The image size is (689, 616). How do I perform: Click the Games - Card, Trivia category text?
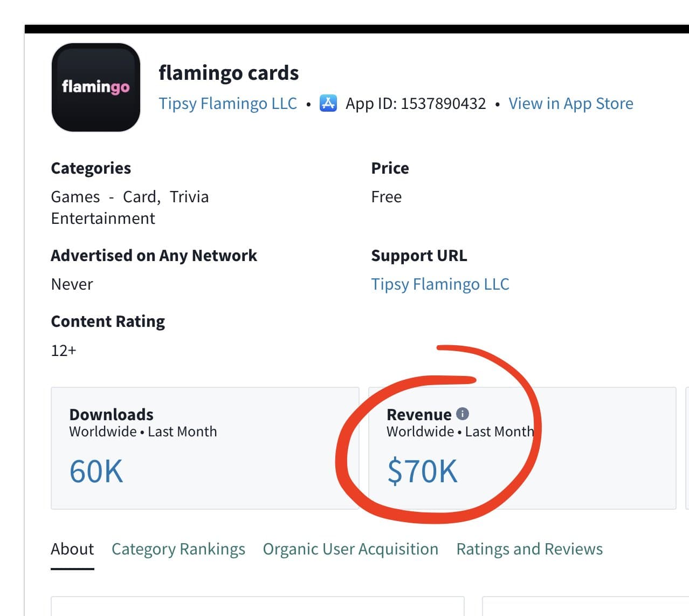pyautogui.click(x=130, y=196)
